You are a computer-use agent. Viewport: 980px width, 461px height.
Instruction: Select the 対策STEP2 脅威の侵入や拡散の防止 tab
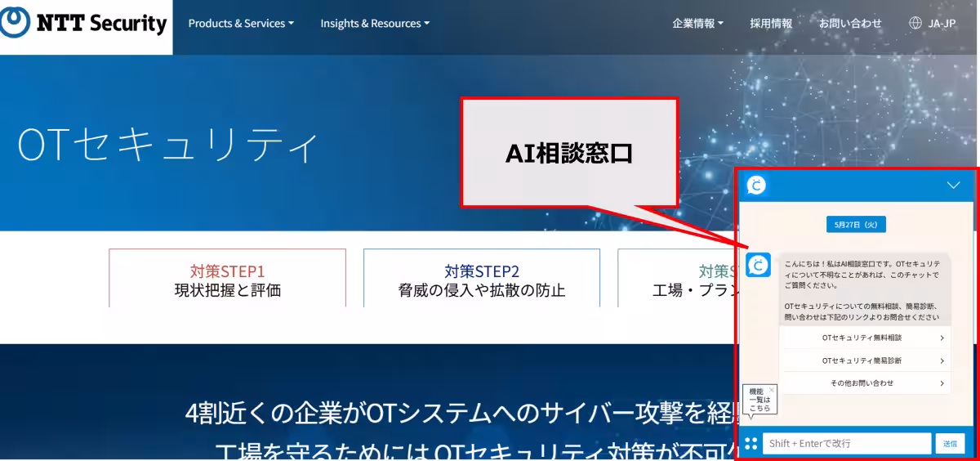click(482, 280)
